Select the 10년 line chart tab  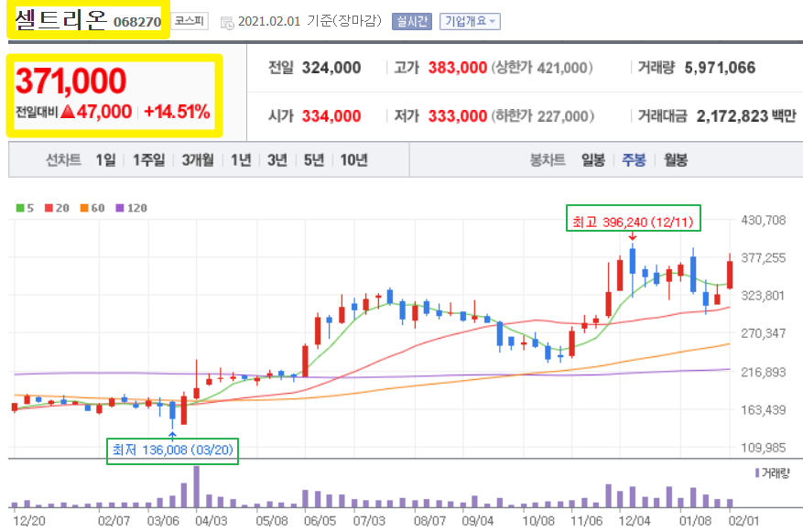tap(353, 160)
